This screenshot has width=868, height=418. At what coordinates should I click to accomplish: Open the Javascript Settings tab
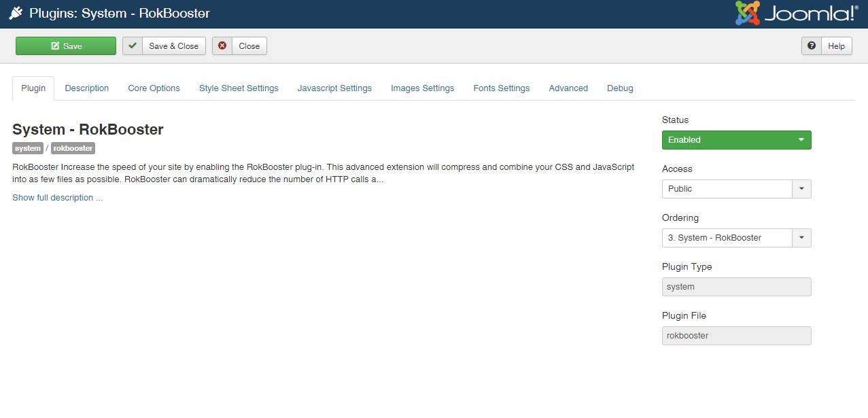[334, 88]
